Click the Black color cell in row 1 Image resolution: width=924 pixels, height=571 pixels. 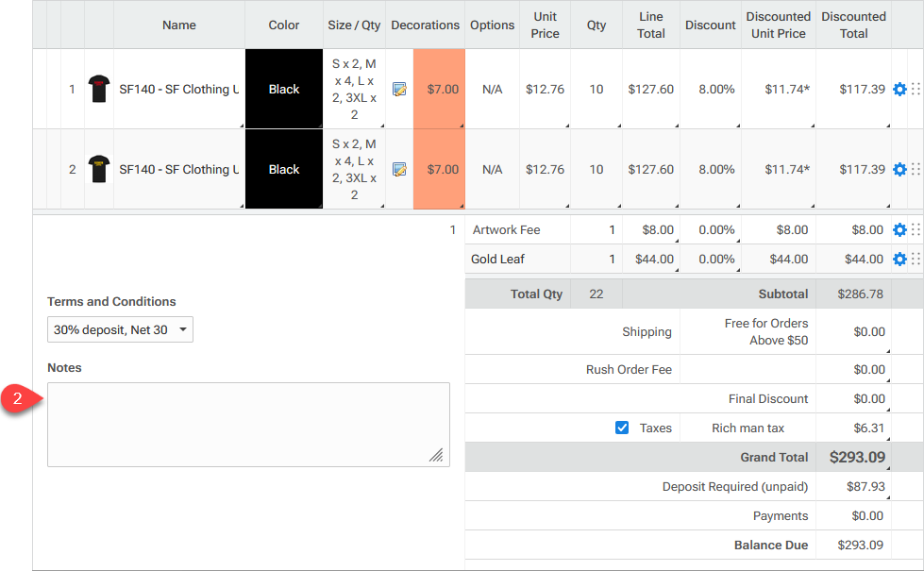(283, 90)
